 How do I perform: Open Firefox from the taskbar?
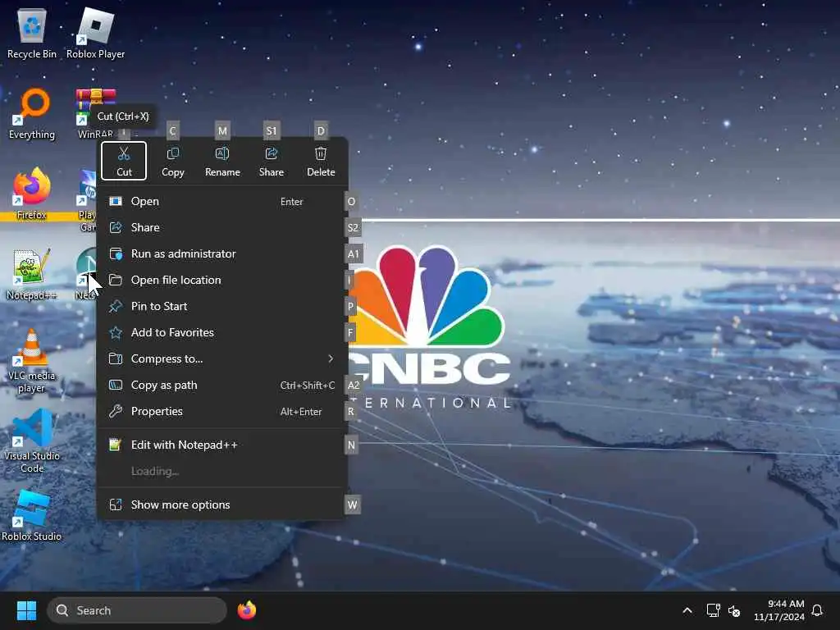tap(247, 610)
